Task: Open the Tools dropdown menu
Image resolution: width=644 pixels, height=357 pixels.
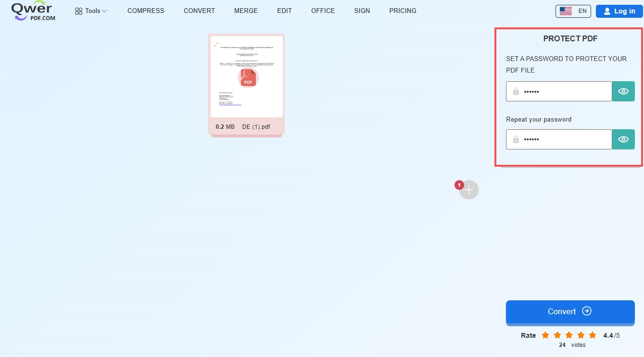Action: [91, 11]
